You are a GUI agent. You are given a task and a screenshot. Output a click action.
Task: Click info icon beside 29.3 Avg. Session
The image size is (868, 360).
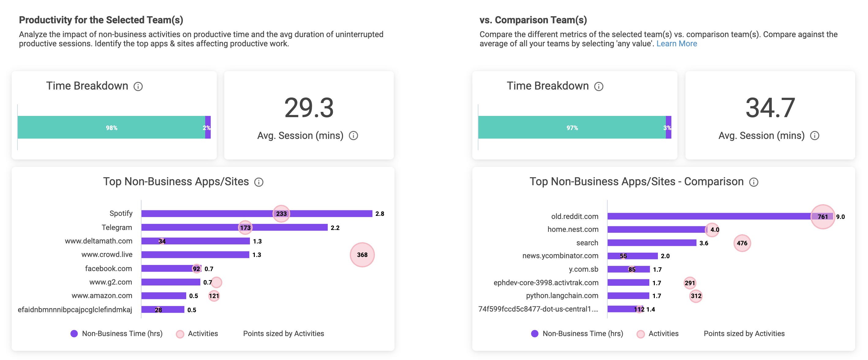pyautogui.click(x=353, y=136)
